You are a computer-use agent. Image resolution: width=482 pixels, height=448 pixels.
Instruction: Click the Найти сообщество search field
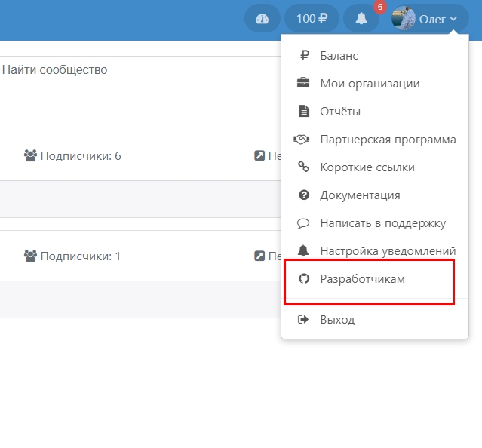113,69
